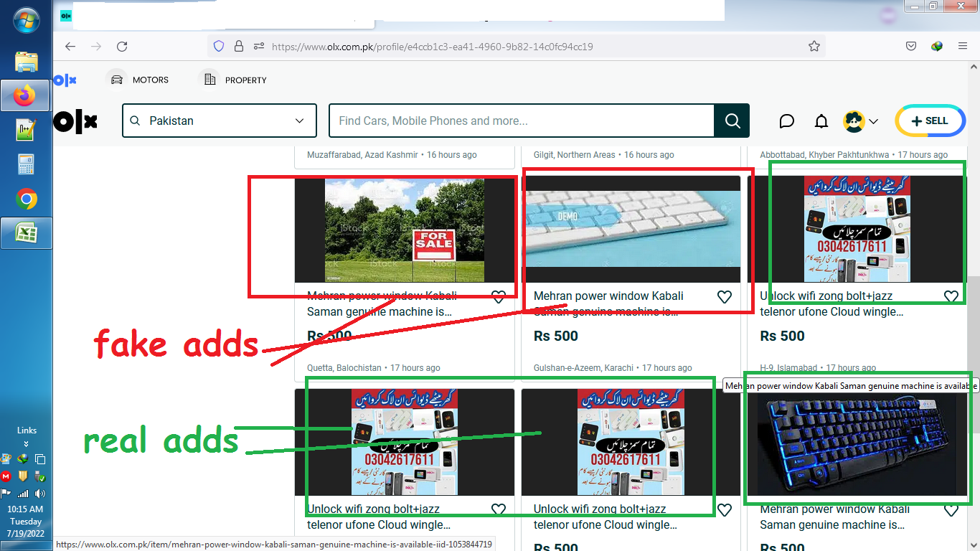
Task: Open the Firefox application menu
Action: (x=963, y=47)
